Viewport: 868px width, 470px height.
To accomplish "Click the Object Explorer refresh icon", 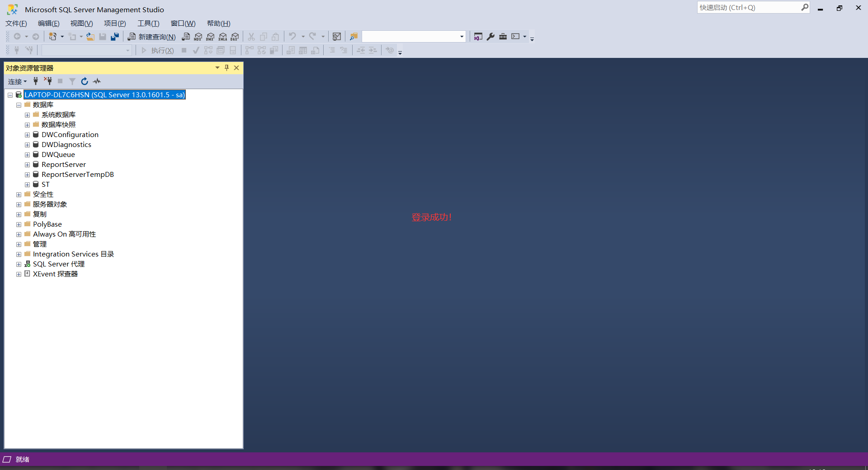I will (x=84, y=81).
